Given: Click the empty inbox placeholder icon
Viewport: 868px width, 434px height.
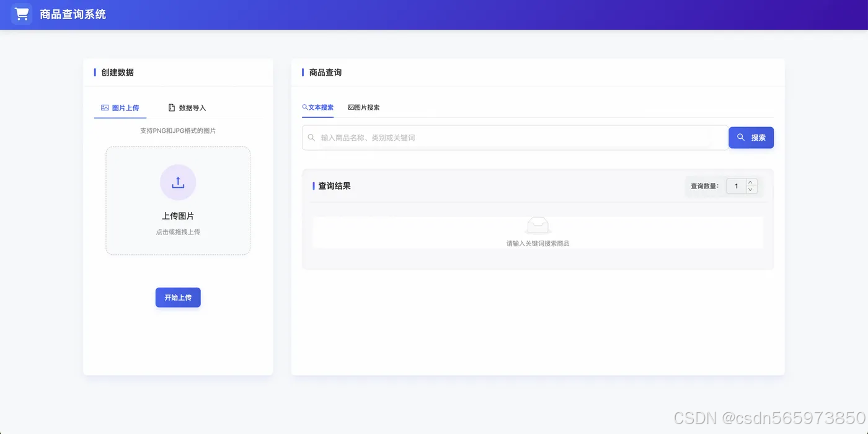Looking at the screenshot, I should pyautogui.click(x=538, y=226).
